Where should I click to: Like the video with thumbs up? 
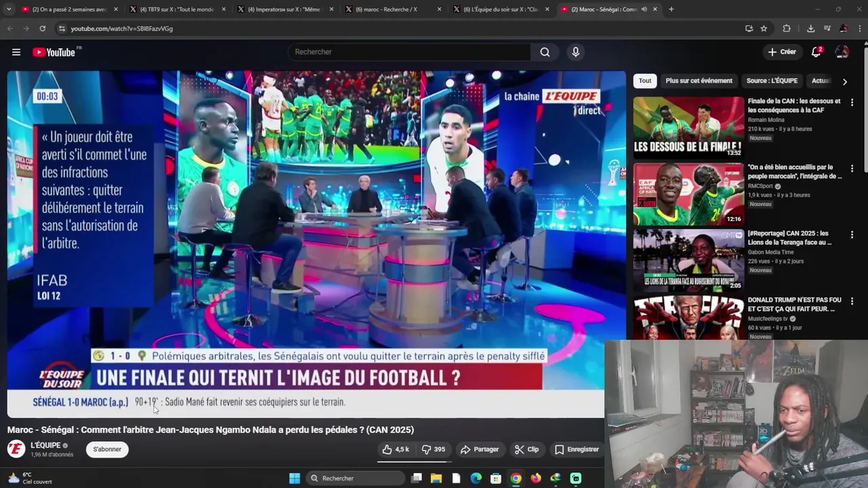(395, 449)
